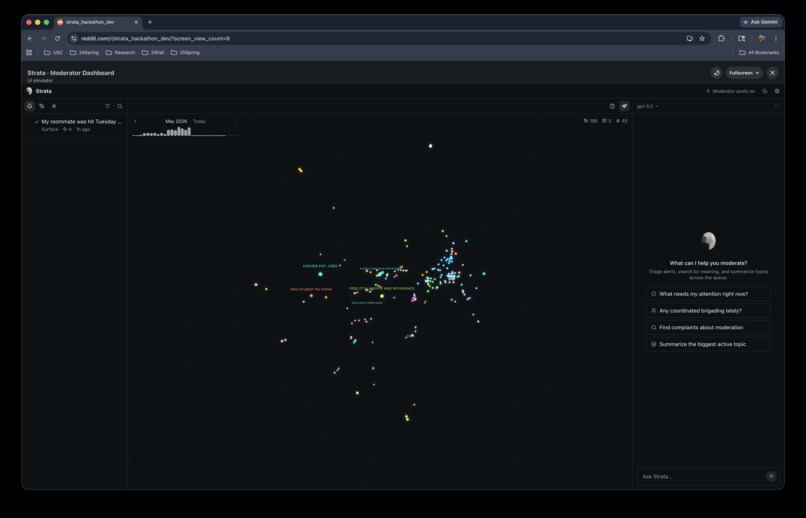This screenshot has width=806, height=518.
Task: Click the Chrome profile avatar
Action: (762, 39)
